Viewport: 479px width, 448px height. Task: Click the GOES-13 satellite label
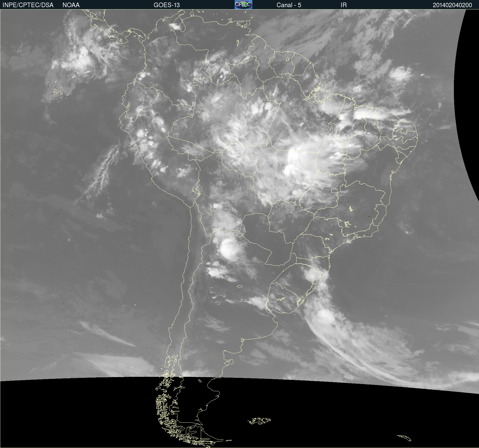[167, 5]
